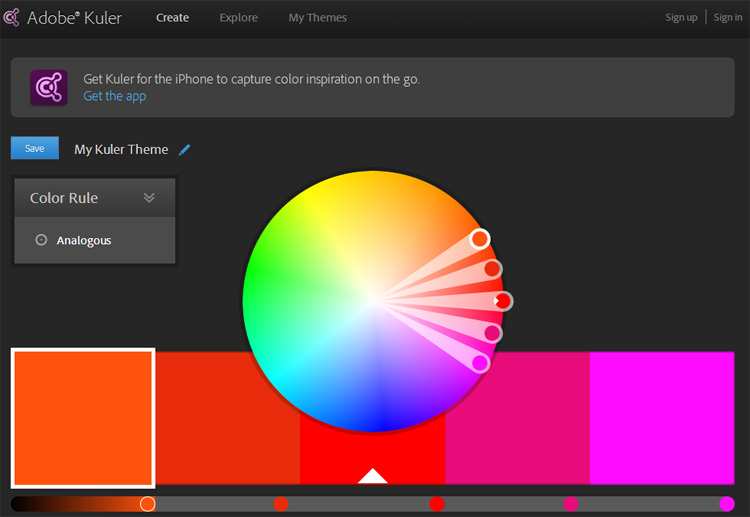
Task: Click the orange handle on color wheel
Action: [x=480, y=239]
